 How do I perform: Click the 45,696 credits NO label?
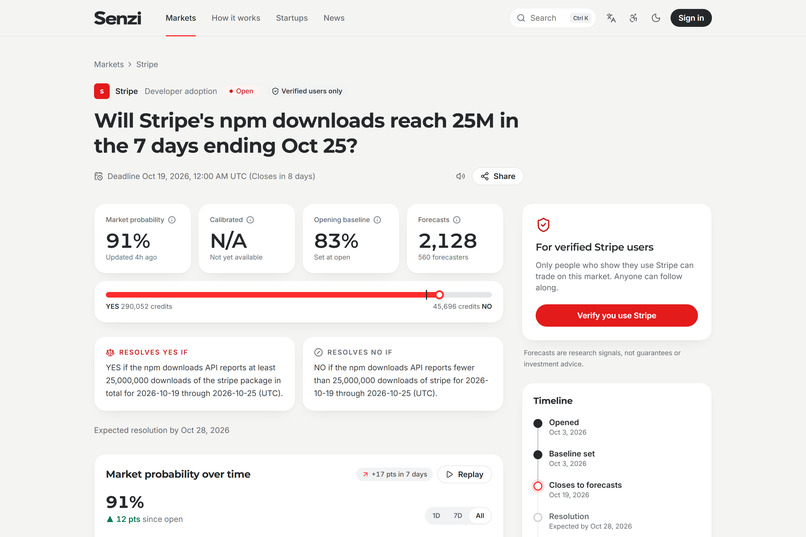(462, 306)
